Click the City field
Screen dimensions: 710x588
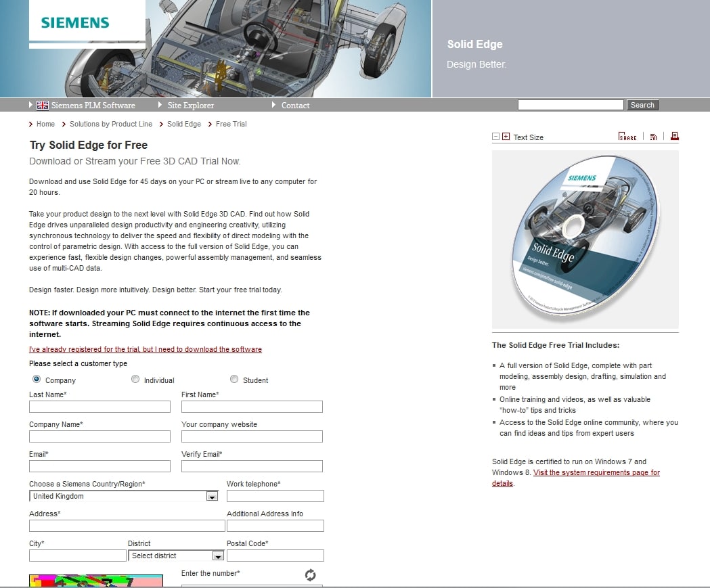78,556
